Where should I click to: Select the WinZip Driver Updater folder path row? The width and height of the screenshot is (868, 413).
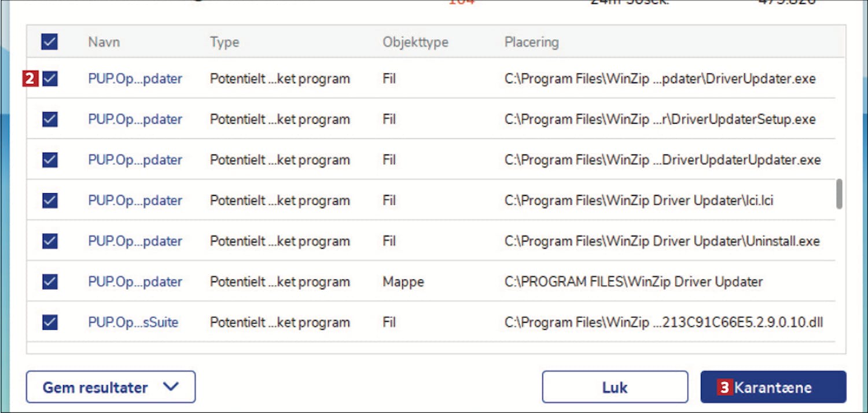[634, 282]
